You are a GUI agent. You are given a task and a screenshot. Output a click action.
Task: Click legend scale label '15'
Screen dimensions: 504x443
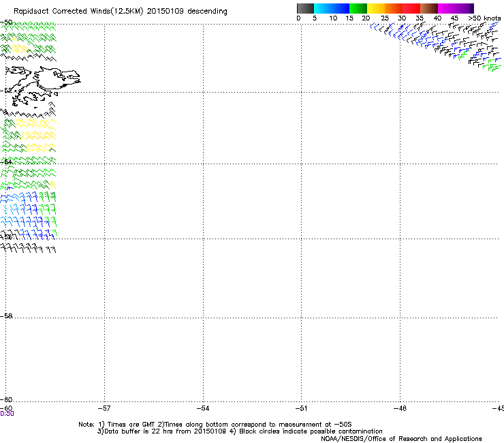pos(349,18)
